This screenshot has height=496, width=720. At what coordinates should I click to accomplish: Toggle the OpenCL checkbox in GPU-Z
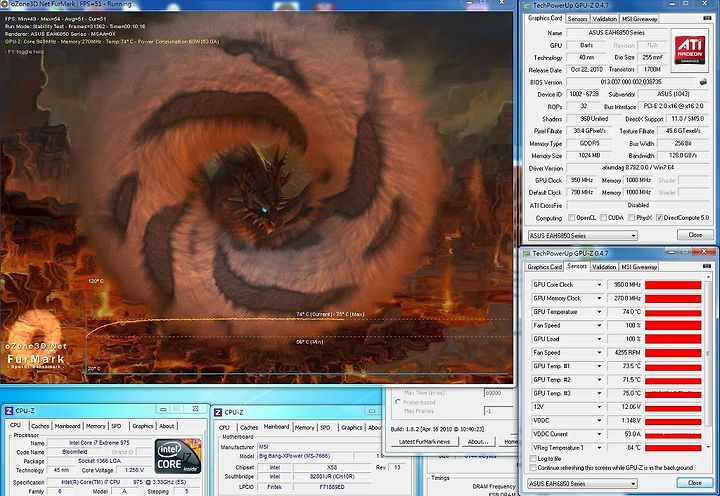(x=572, y=218)
